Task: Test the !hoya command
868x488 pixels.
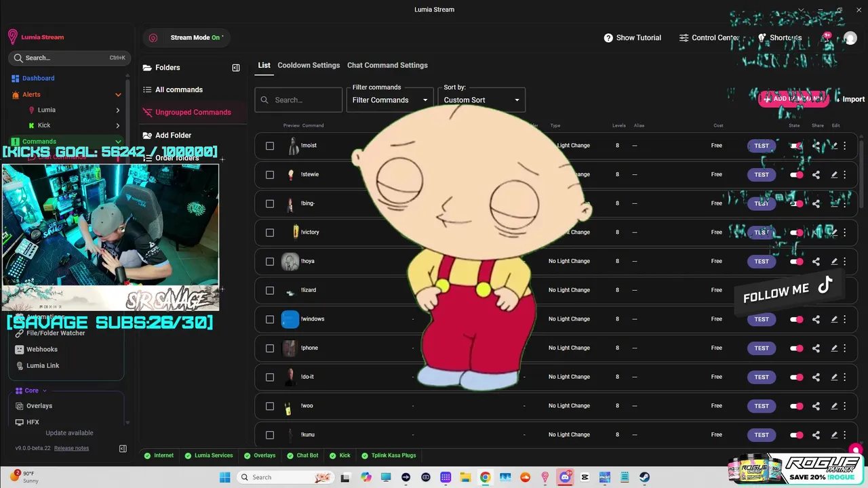Action: click(x=762, y=261)
